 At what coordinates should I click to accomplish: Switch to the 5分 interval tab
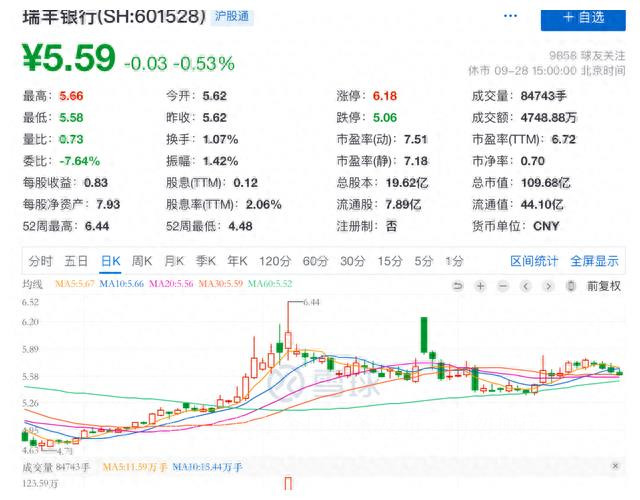tap(424, 261)
